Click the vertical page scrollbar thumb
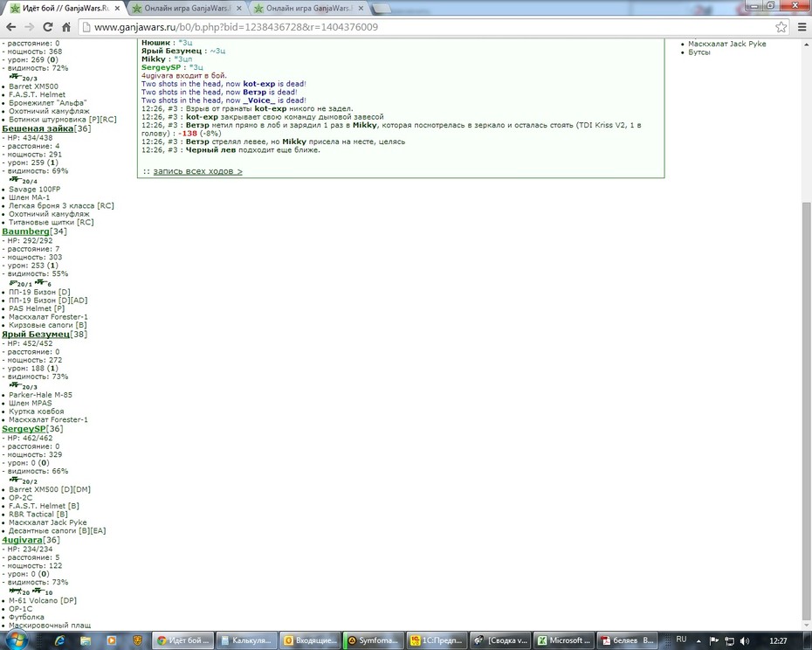The image size is (812, 650). tap(806, 410)
